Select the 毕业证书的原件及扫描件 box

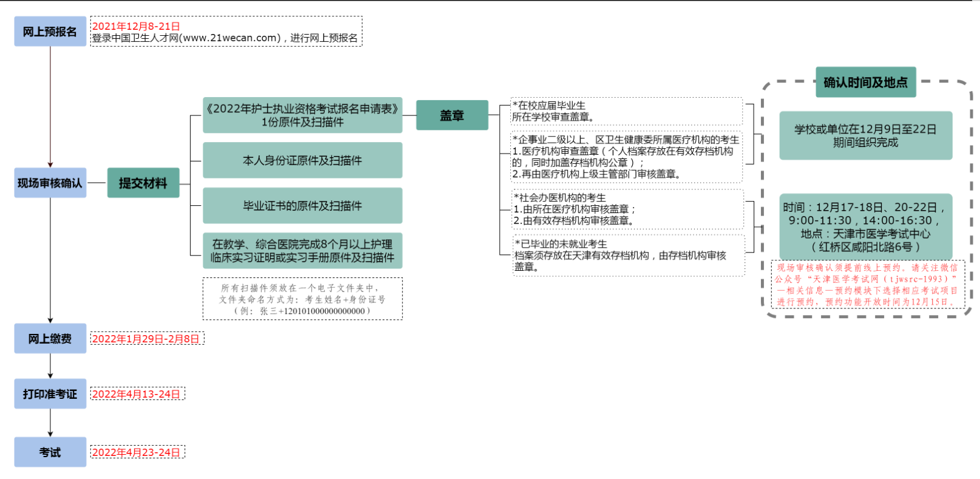point(302,206)
